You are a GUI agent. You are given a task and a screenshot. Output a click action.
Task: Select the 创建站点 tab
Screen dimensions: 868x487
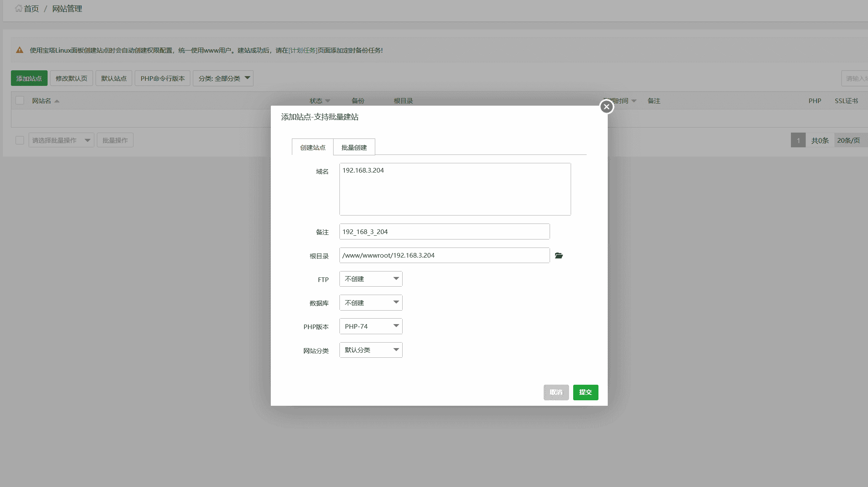coord(312,147)
